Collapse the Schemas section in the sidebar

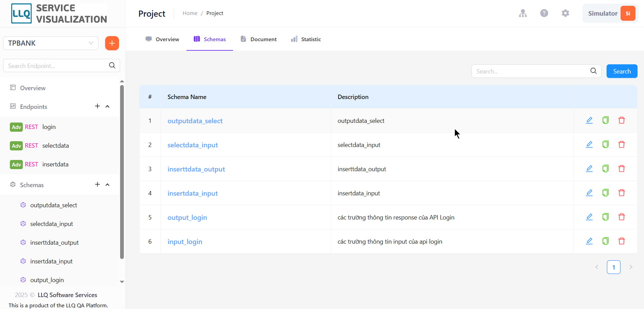pos(108,185)
